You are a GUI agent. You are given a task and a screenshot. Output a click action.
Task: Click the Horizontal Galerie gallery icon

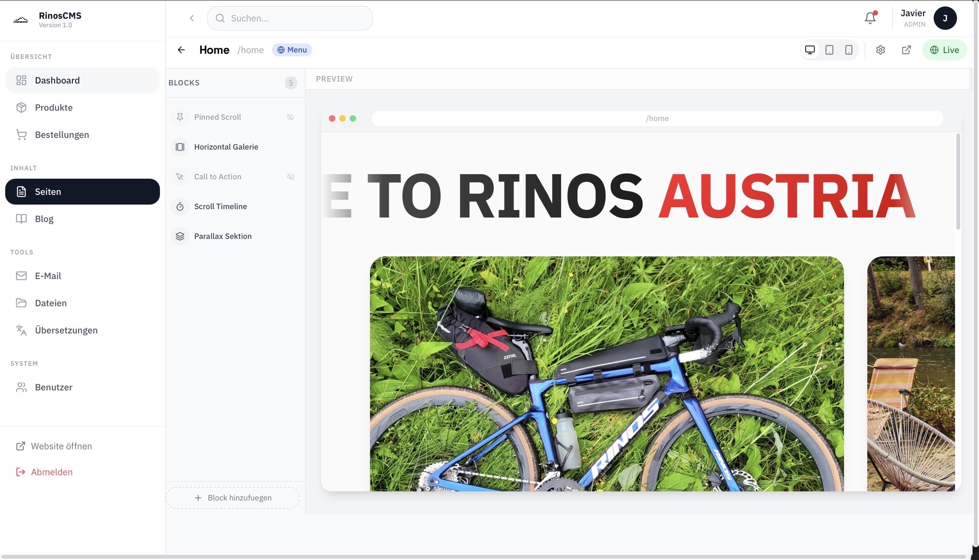tap(180, 147)
